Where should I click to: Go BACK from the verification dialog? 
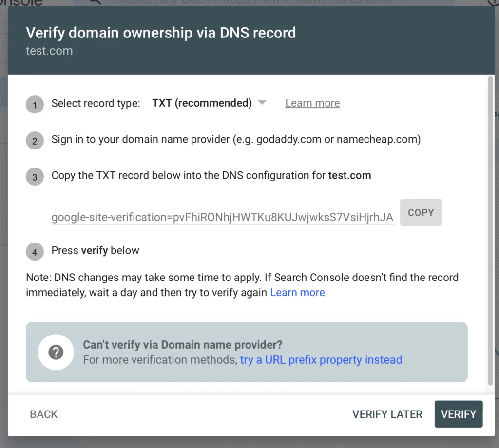[x=43, y=414]
